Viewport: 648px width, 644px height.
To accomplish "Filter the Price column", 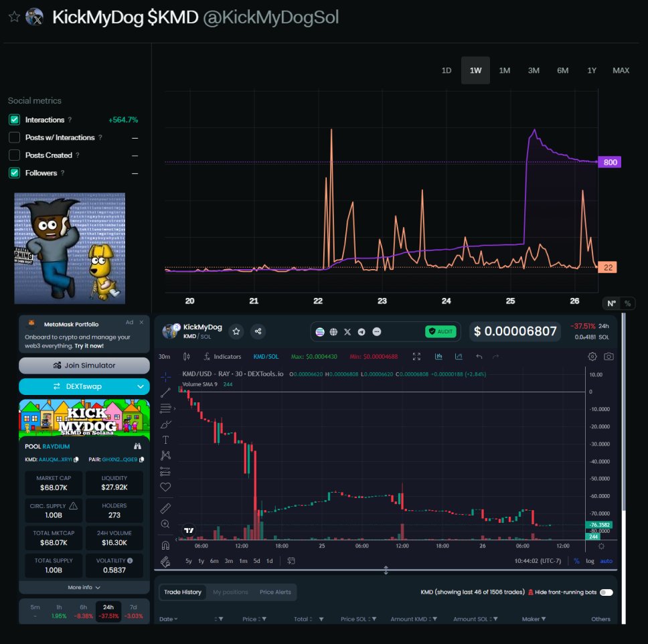I will pyautogui.click(x=264, y=619).
